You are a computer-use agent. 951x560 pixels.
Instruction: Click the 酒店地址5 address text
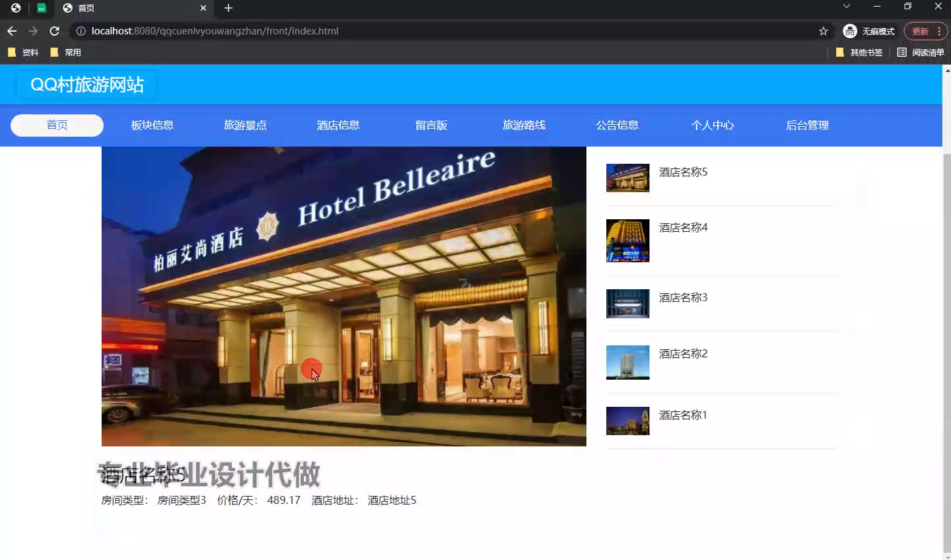[392, 501]
